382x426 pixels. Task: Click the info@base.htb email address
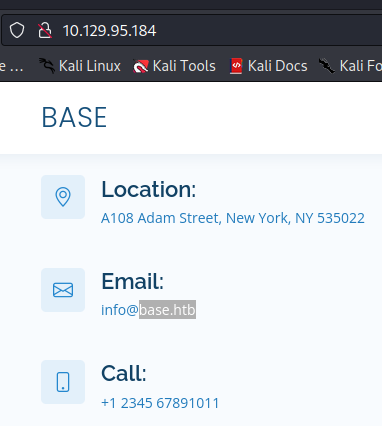coord(148,310)
